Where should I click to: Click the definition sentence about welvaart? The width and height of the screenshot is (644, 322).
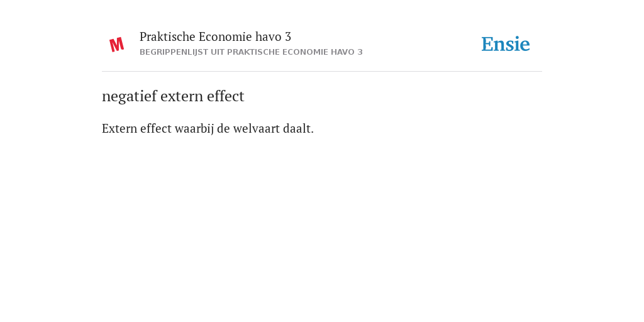click(208, 129)
